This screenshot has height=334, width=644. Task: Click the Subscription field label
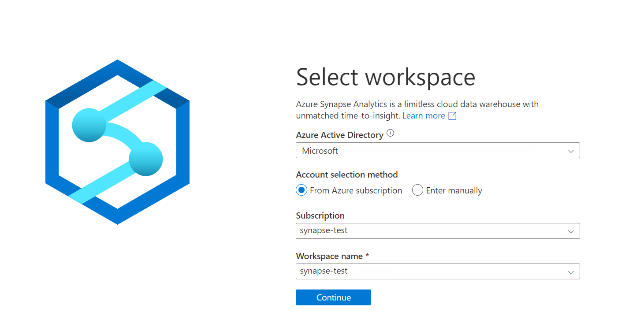click(320, 215)
